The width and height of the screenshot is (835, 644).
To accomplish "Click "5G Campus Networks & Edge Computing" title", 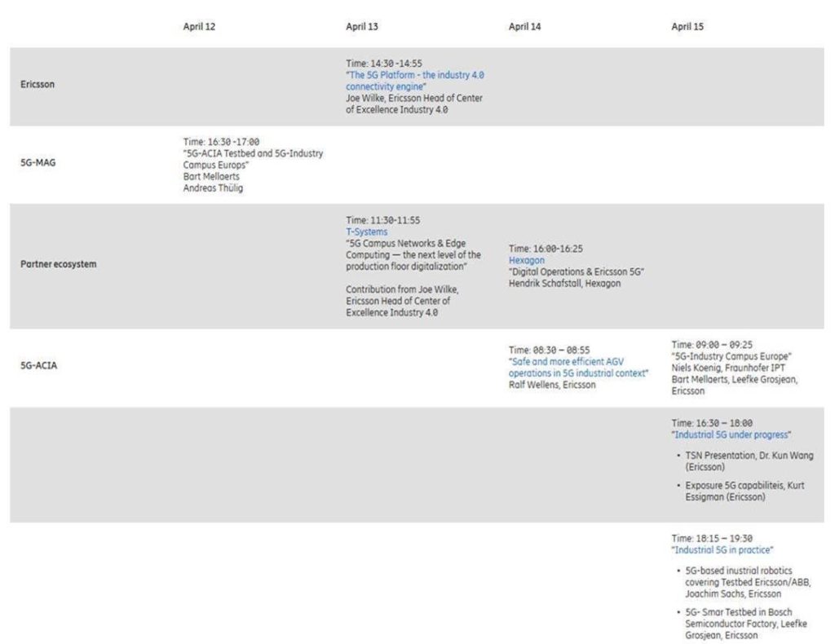I will click(x=413, y=255).
